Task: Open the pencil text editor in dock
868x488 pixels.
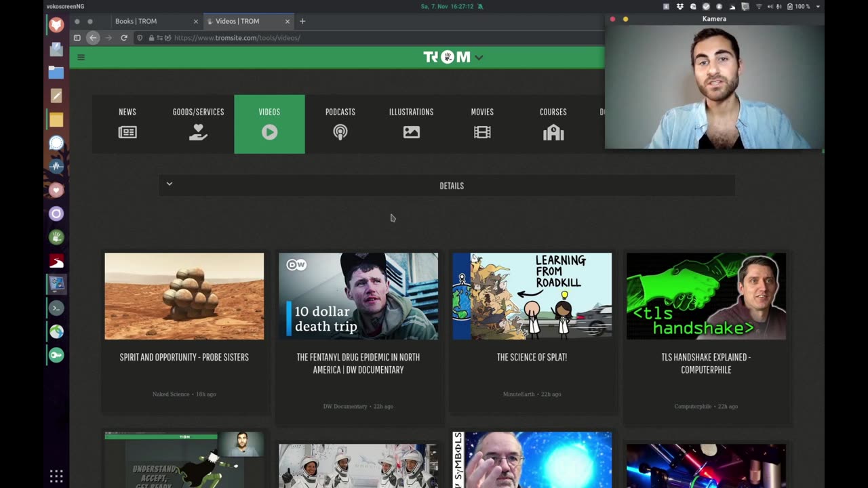Action: click(56, 96)
